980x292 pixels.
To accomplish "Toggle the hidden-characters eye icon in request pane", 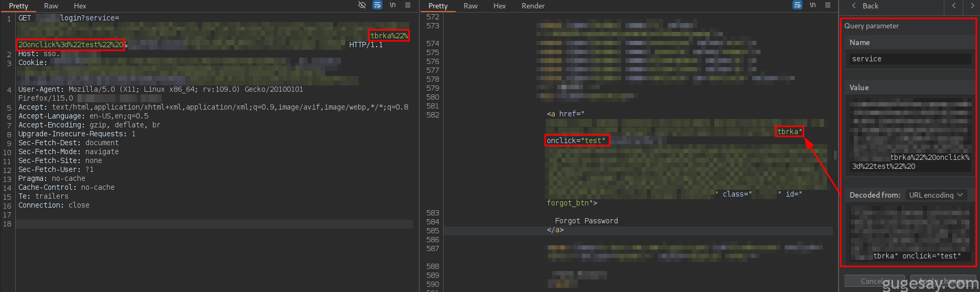I will [362, 5].
